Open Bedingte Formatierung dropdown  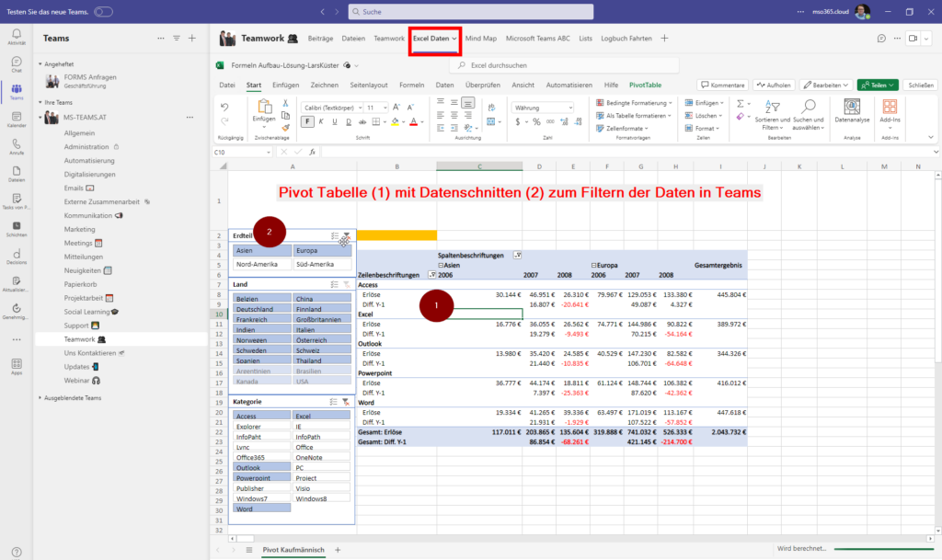pos(634,103)
